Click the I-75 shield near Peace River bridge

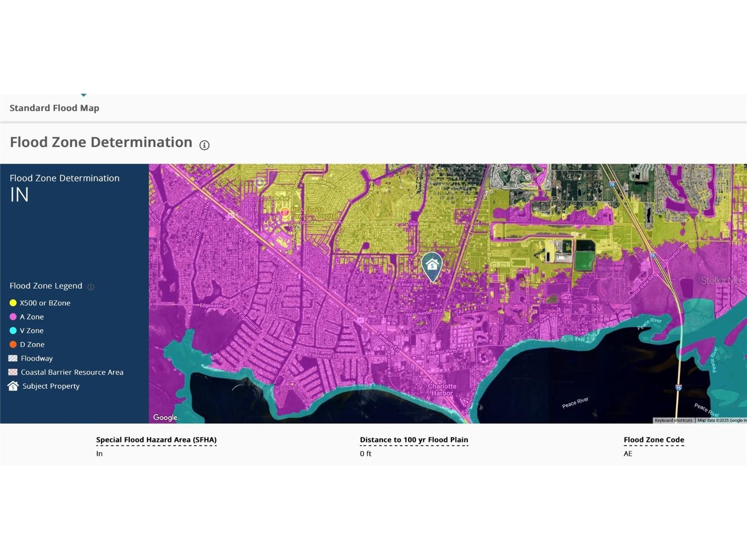[x=679, y=387]
